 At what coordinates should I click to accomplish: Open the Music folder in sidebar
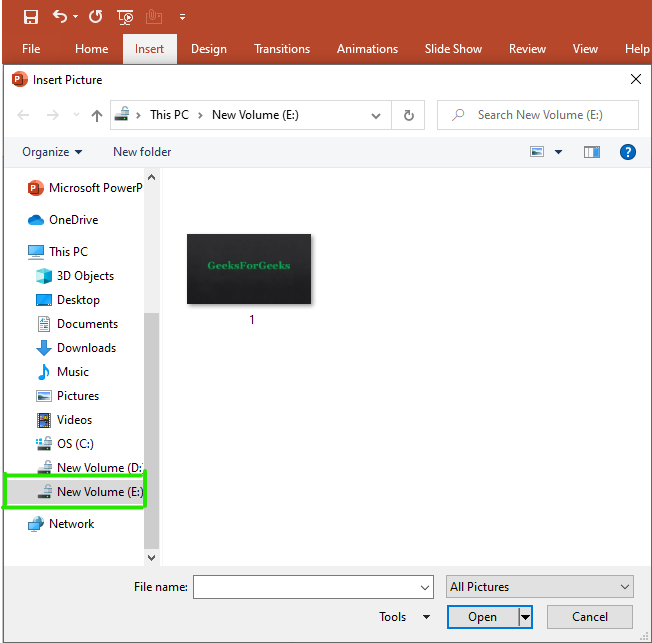(x=62, y=372)
